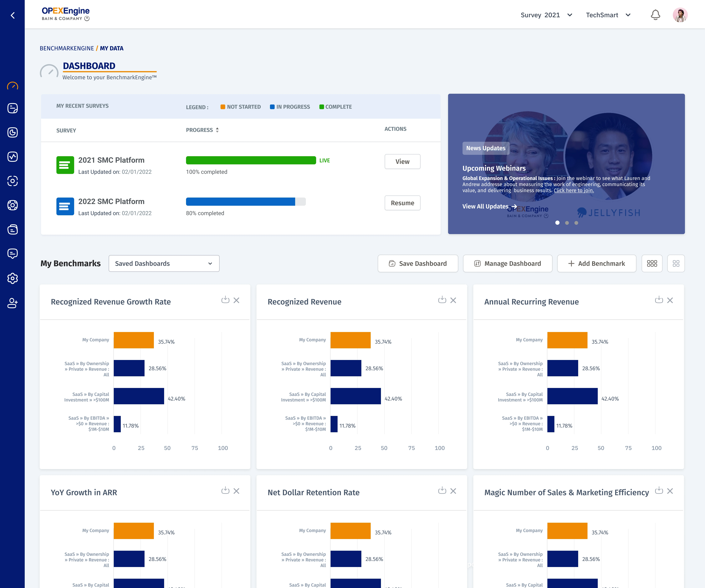
Task: Open add user icon in sidebar
Action: tap(12, 303)
